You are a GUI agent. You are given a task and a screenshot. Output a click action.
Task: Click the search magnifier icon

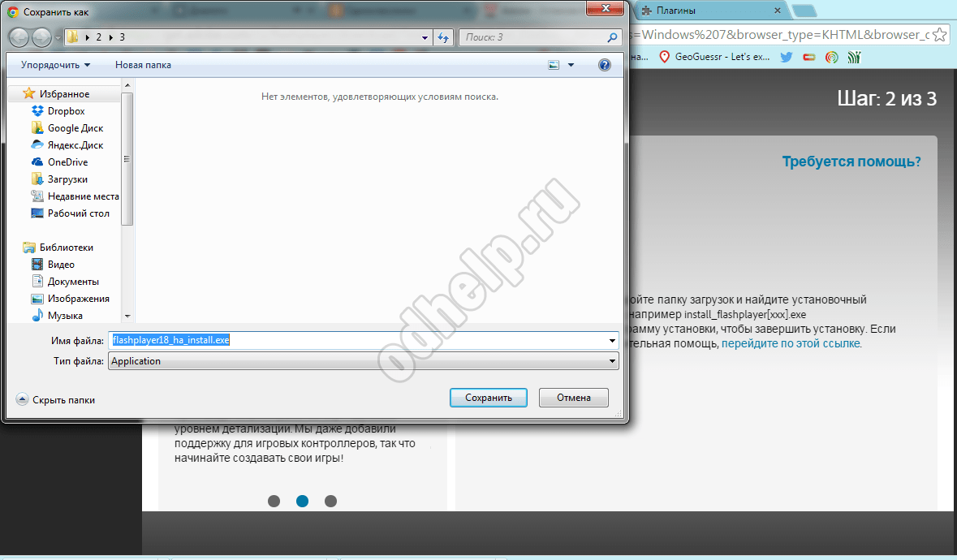pyautogui.click(x=613, y=37)
